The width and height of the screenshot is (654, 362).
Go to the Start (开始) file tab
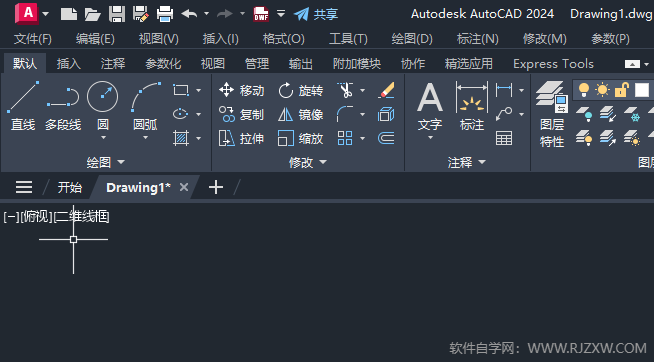click(70, 187)
